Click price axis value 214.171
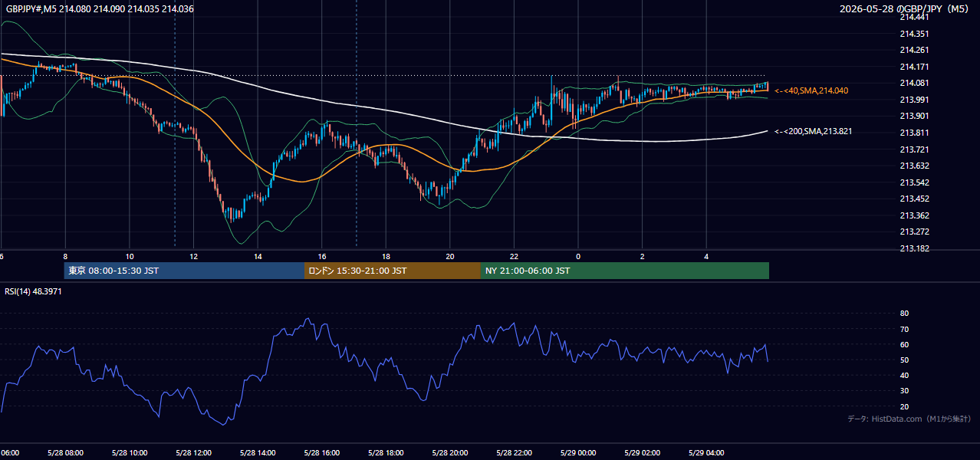This screenshot has width=980, height=460. [x=914, y=67]
